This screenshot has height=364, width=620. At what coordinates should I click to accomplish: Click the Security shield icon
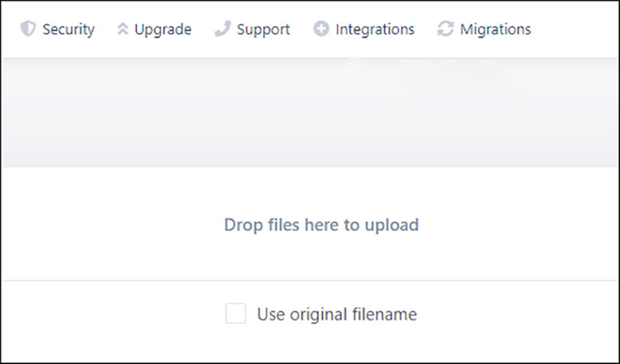tap(28, 30)
